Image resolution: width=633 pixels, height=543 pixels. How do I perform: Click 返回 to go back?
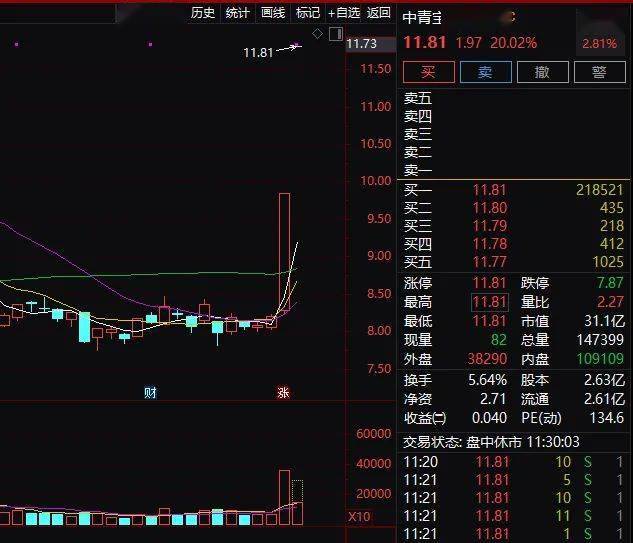tap(379, 13)
